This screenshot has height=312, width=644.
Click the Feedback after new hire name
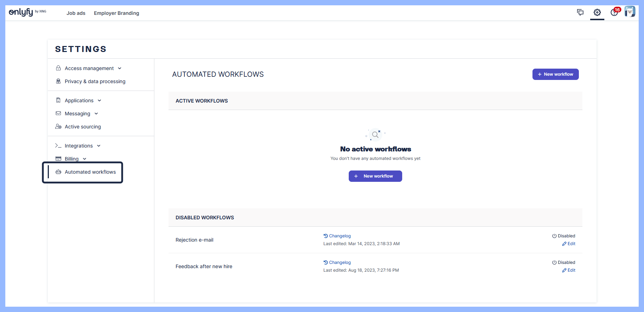(x=204, y=266)
